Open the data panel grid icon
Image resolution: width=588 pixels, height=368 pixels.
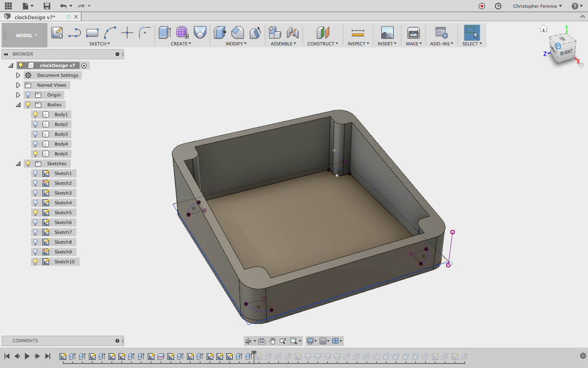[8, 6]
